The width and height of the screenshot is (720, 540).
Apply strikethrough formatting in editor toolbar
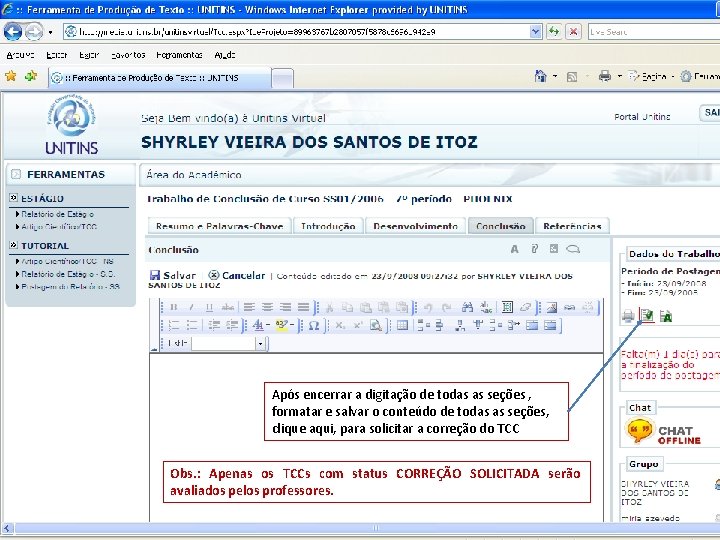pos(228,307)
